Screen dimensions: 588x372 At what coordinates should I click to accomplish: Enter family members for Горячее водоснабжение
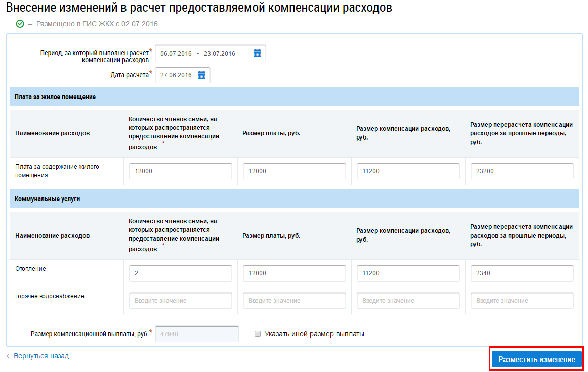[180, 301]
